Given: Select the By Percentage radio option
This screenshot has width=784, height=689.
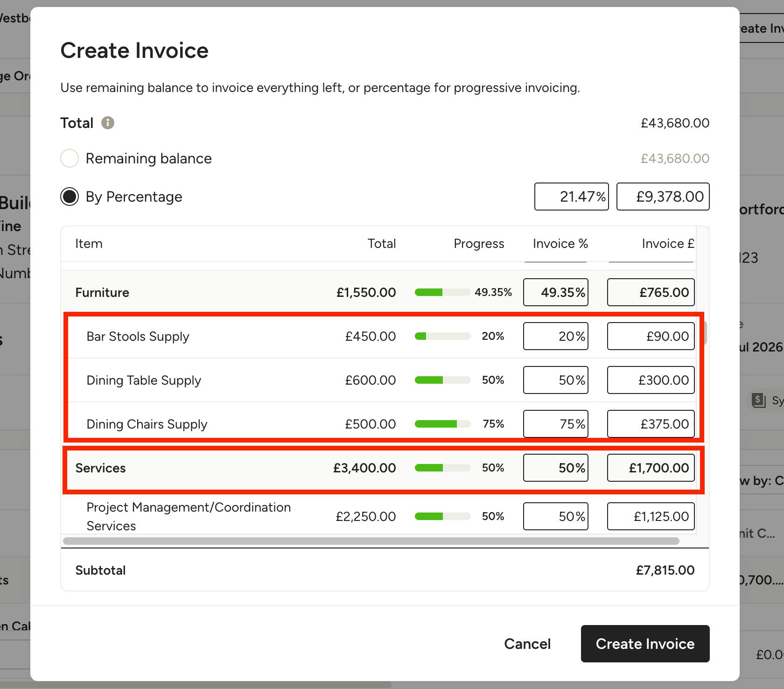Looking at the screenshot, I should coord(70,197).
